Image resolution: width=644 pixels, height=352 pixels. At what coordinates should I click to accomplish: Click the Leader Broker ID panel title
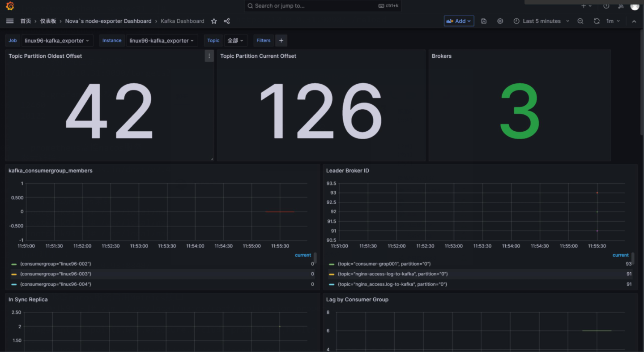pyautogui.click(x=348, y=171)
